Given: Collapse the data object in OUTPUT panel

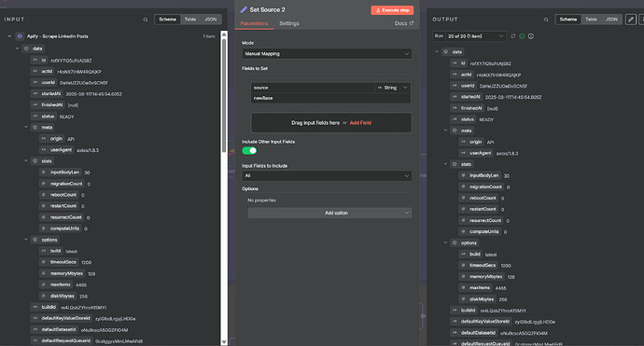Looking at the screenshot, I should pos(437,51).
